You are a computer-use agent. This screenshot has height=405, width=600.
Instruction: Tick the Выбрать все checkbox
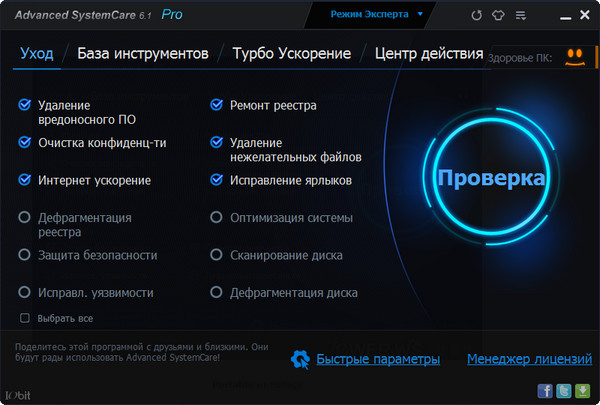pyautogui.click(x=25, y=318)
